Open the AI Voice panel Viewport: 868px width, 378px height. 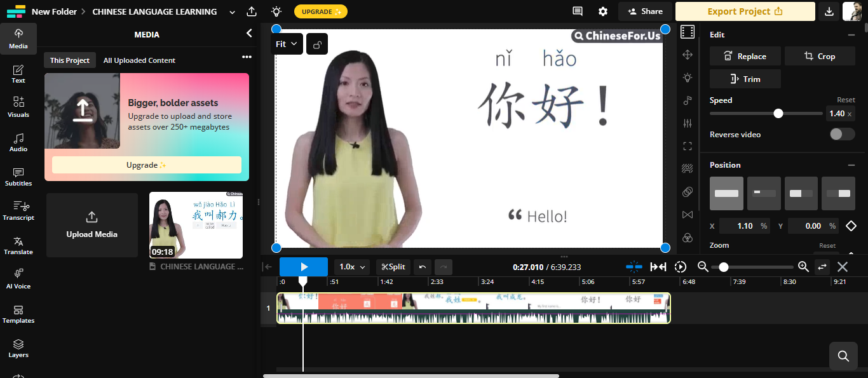point(18,279)
